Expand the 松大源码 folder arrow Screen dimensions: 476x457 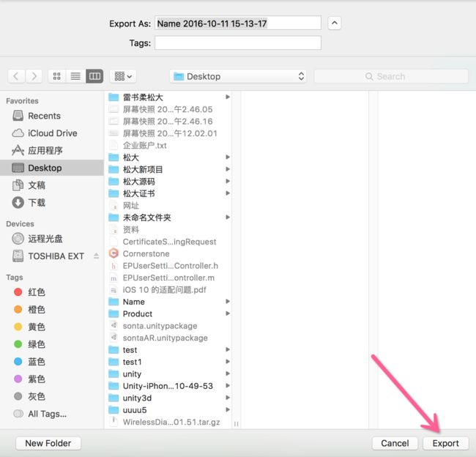point(228,182)
